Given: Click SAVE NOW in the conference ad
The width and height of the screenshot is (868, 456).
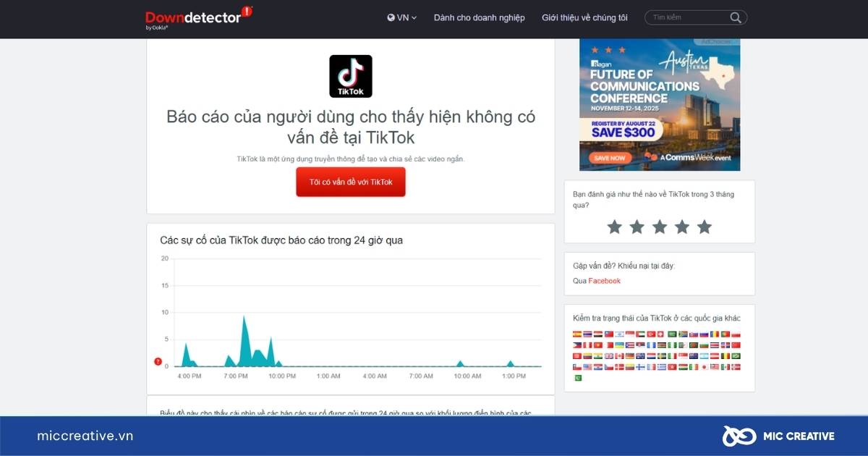Looking at the screenshot, I should (x=608, y=157).
